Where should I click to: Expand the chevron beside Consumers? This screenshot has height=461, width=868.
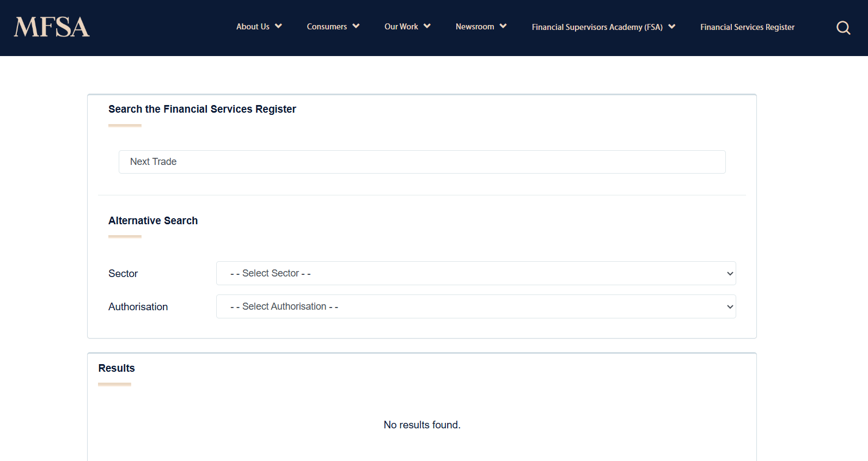pyautogui.click(x=356, y=26)
